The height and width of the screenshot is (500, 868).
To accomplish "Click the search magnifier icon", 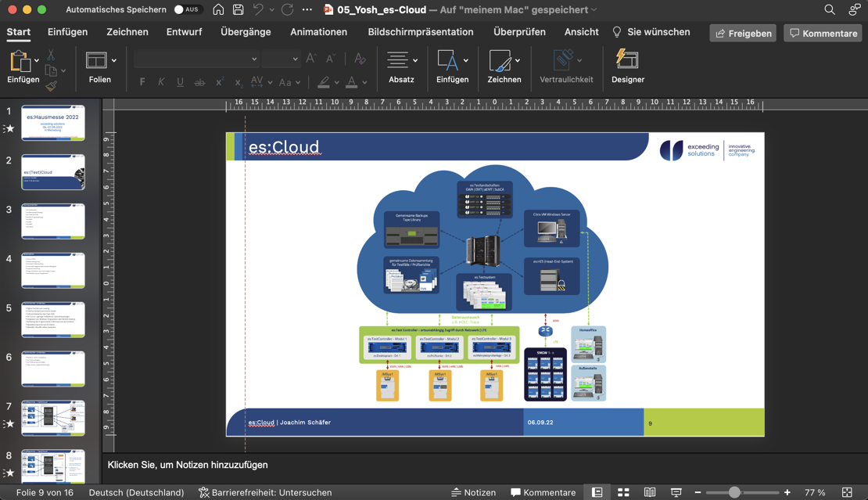I will click(829, 9).
